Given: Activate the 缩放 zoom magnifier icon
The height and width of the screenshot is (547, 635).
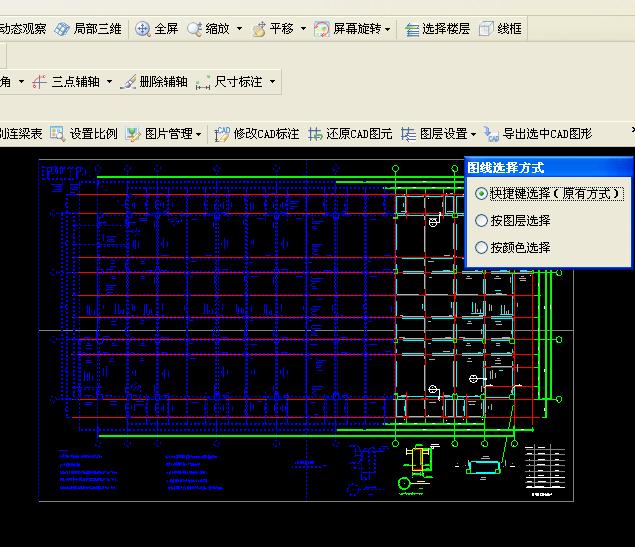Looking at the screenshot, I should pos(194,29).
